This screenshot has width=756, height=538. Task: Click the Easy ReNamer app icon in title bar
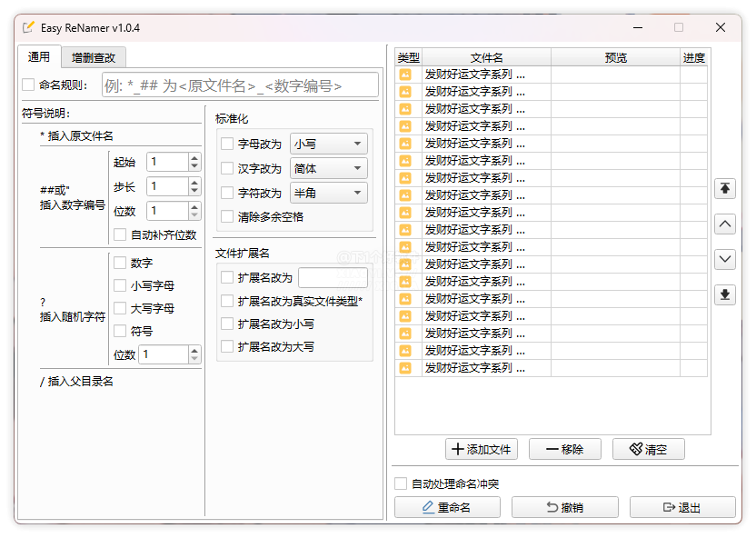[29, 27]
